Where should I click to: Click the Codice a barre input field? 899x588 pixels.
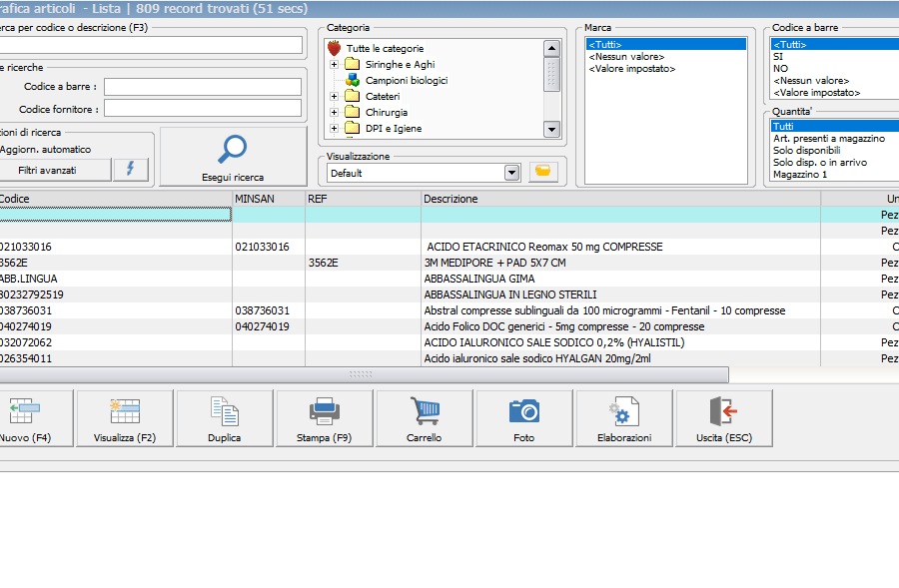(202, 87)
